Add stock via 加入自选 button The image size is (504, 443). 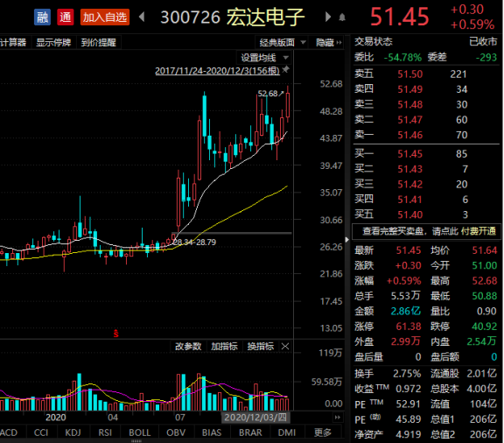[x=105, y=17]
